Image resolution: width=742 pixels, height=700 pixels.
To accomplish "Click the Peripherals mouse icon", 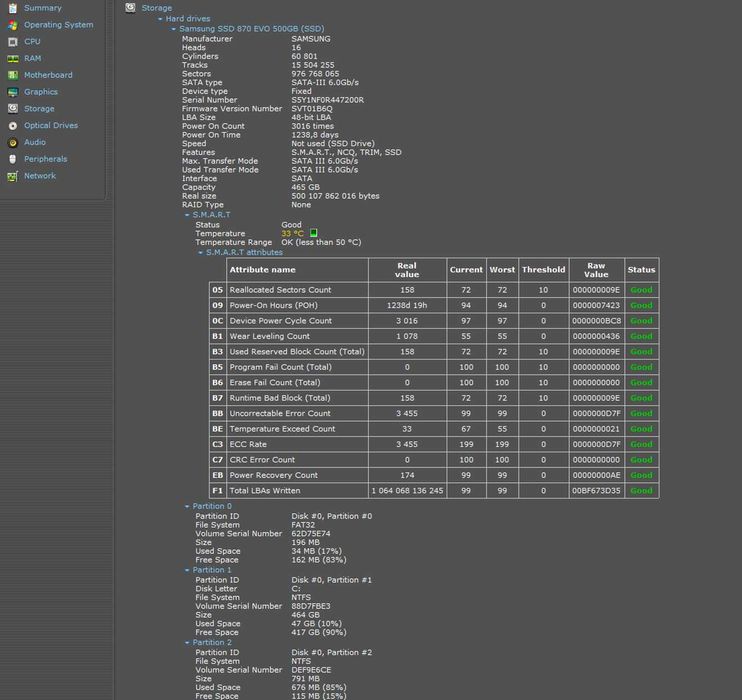I will [x=13, y=159].
